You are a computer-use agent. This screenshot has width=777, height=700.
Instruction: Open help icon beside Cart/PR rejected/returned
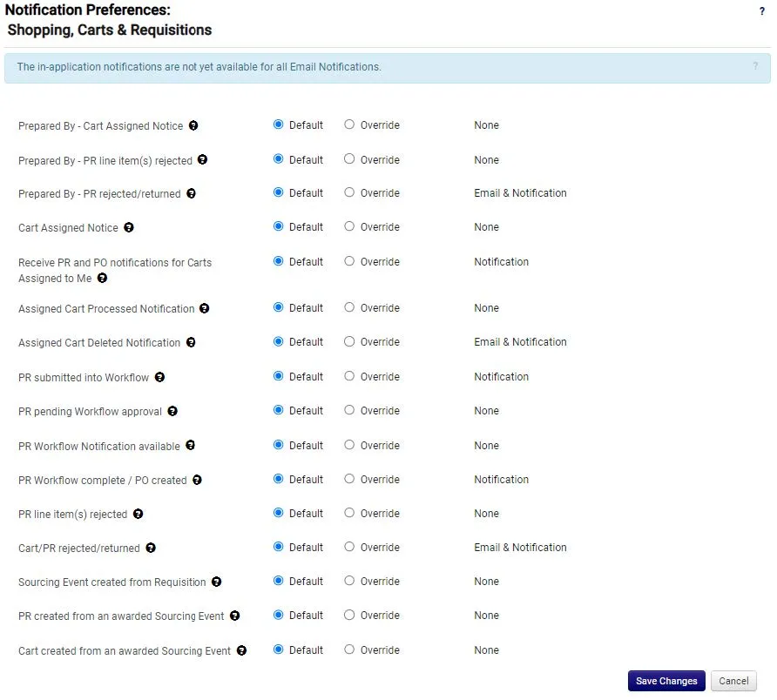tap(151, 548)
